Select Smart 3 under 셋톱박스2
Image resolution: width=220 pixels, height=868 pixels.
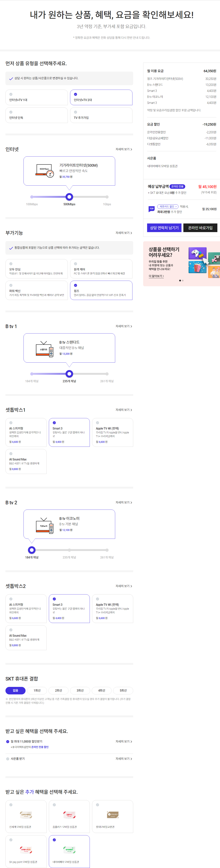69,609
